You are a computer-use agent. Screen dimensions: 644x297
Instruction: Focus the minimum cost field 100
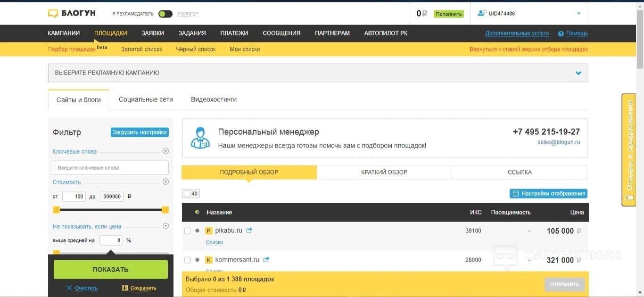74,197
